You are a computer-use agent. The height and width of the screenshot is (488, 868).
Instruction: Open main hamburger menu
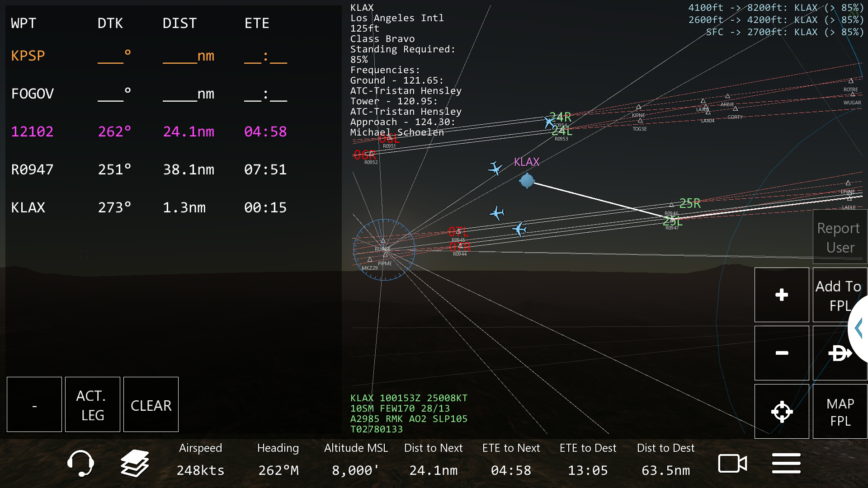pos(786,464)
